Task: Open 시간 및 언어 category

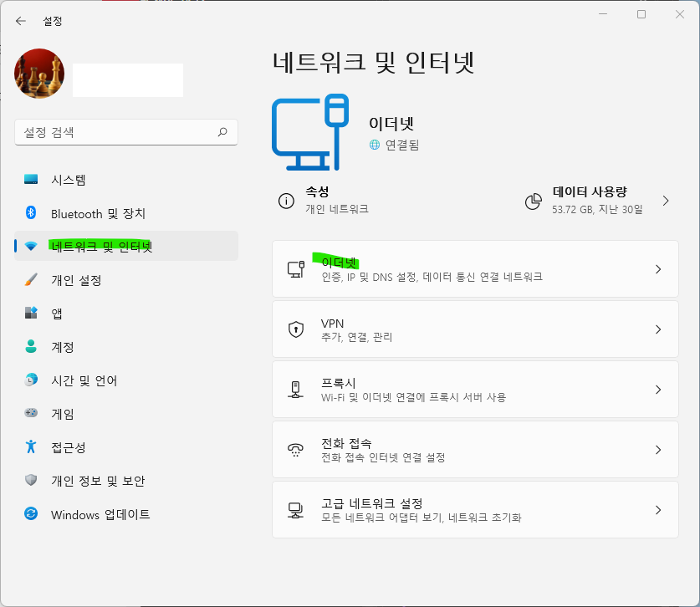Action: tap(126, 380)
